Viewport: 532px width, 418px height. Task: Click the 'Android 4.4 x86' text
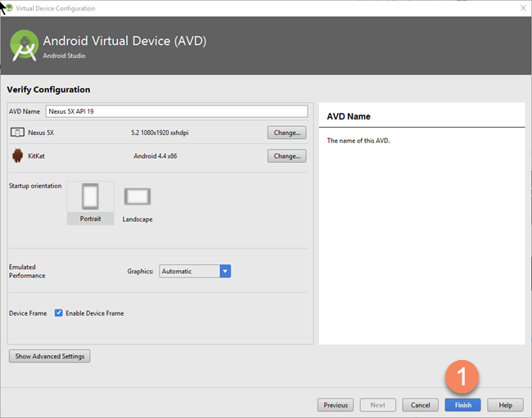click(155, 156)
